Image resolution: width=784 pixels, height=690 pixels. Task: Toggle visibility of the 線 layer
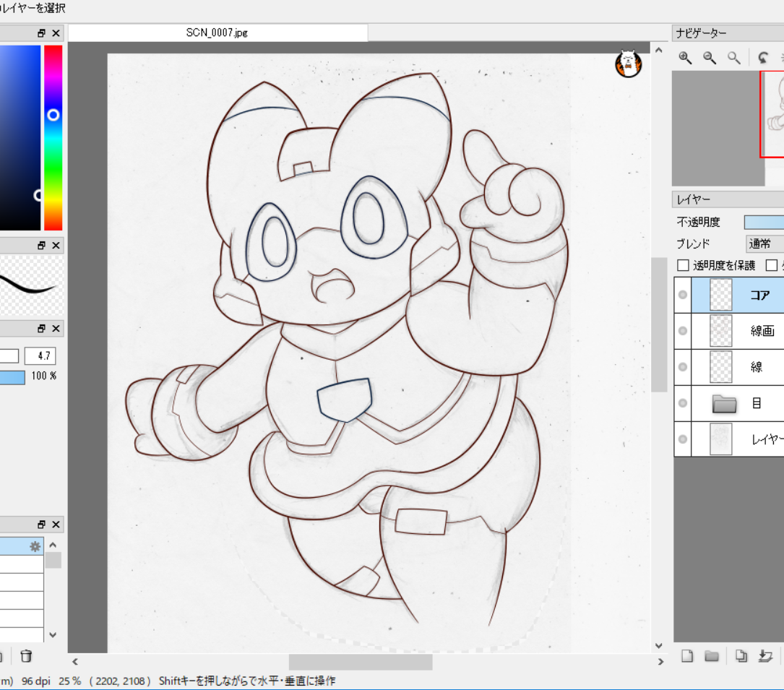click(x=683, y=367)
